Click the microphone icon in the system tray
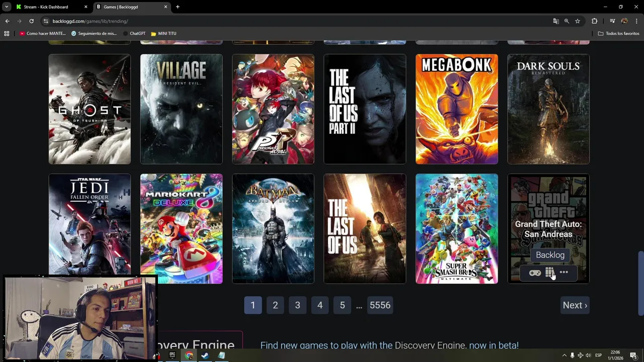The width and height of the screenshot is (644, 362). (x=572, y=355)
